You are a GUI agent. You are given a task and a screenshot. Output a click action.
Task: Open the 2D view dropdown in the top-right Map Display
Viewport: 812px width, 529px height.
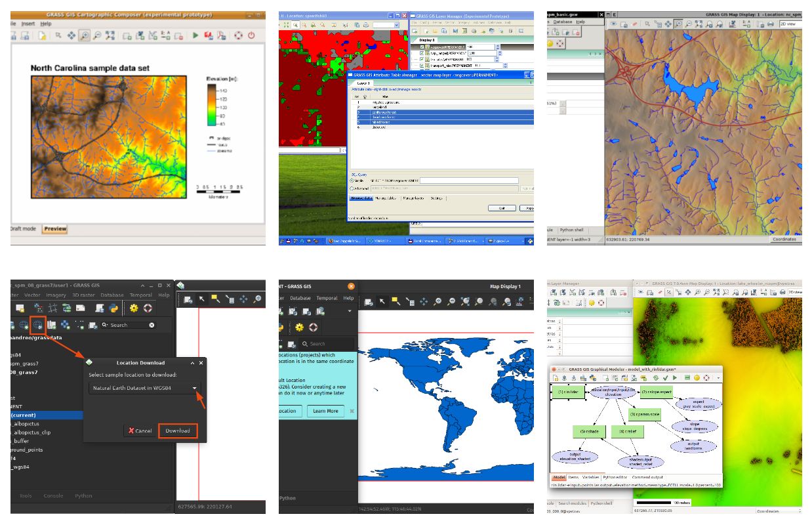tap(790, 24)
